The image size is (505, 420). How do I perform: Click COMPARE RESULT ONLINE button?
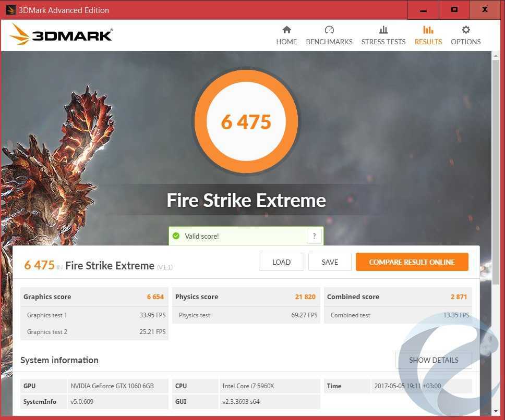tap(412, 262)
